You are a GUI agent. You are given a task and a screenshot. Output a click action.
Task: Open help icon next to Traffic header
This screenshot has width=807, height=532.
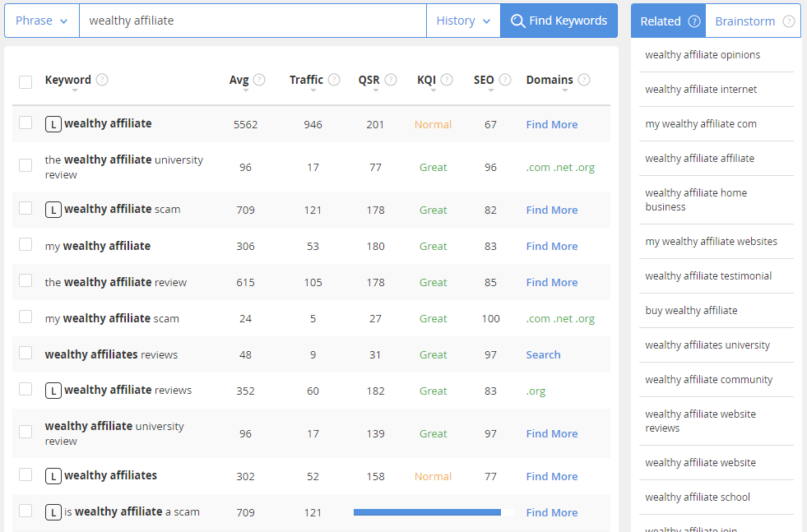click(x=334, y=80)
